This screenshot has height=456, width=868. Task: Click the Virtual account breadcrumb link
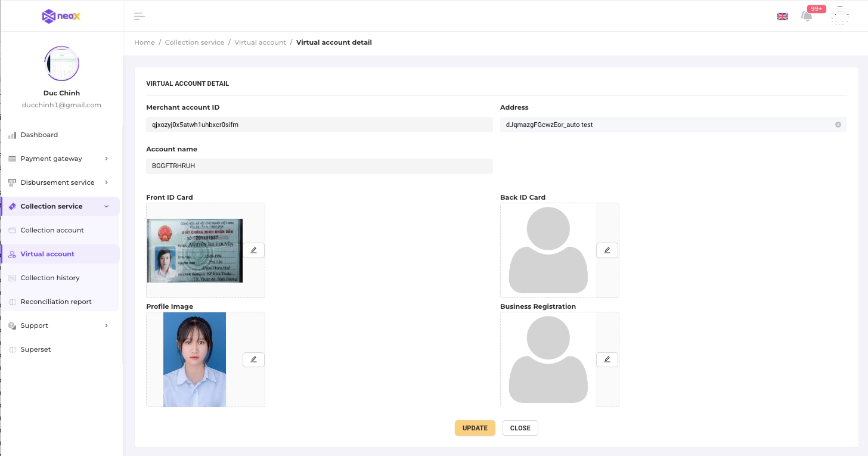point(260,42)
